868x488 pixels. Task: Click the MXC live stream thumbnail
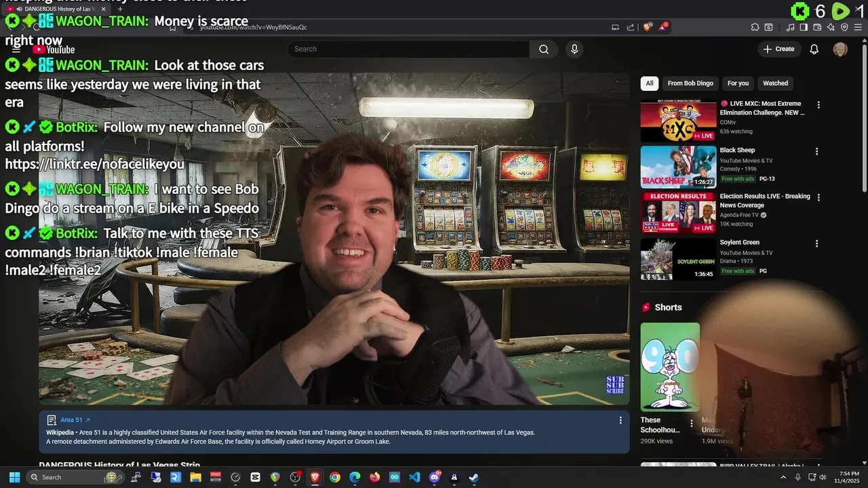[678, 121]
